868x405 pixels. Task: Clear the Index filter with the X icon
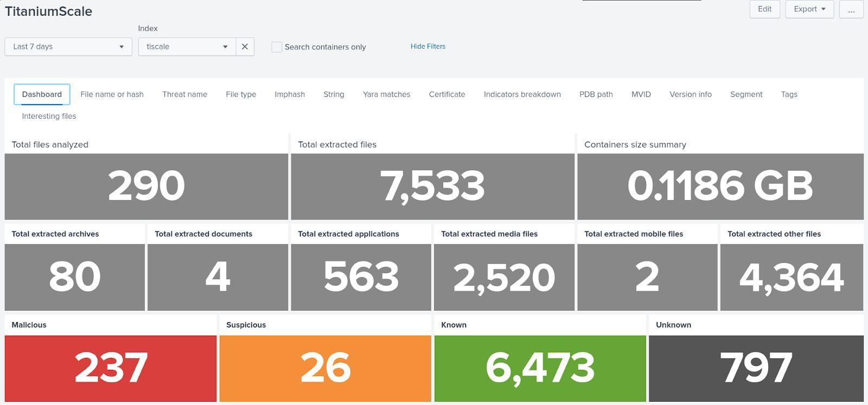tap(245, 47)
